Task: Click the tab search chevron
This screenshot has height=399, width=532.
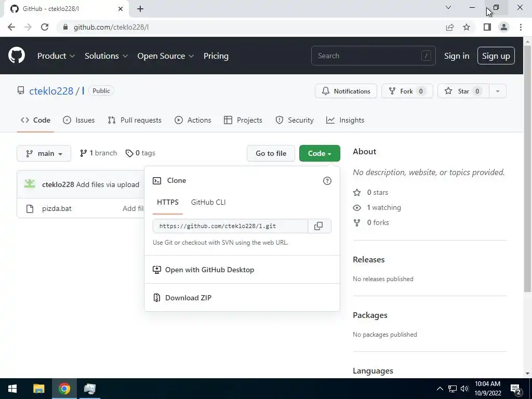Action: coord(448,7)
